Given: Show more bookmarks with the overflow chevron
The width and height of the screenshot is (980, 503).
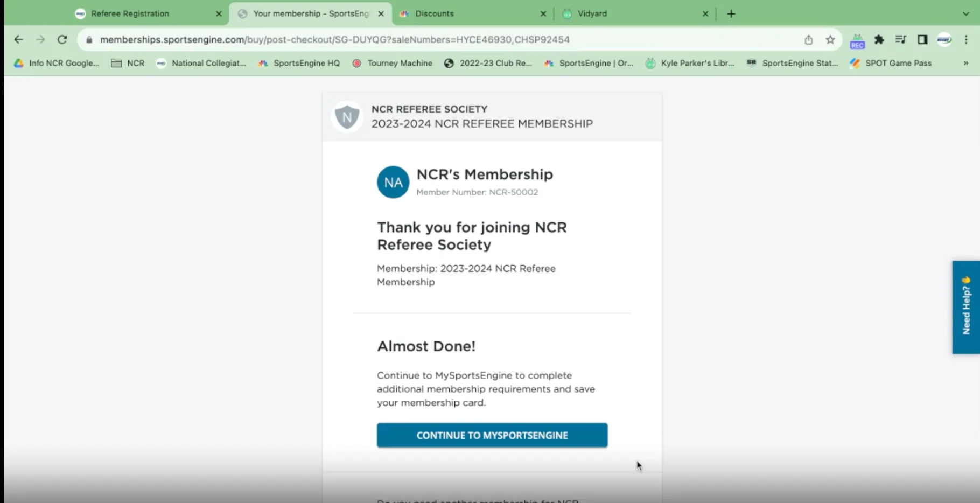Looking at the screenshot, I should (x=966, y=63).
